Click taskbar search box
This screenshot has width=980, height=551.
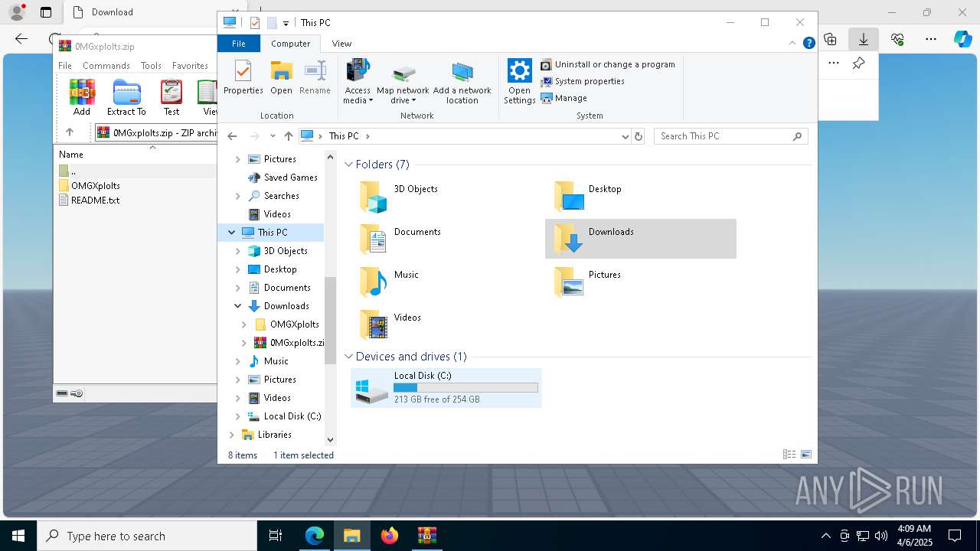[x=147, y=536]
